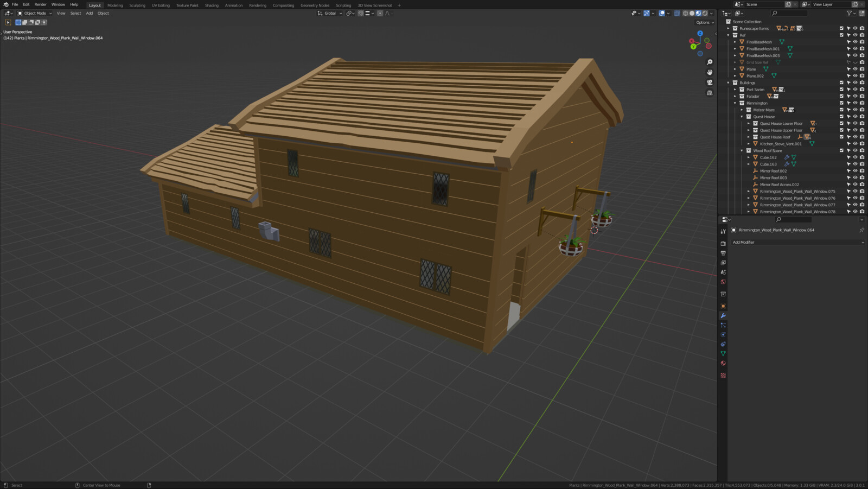Switch to solid viewport shading
This screenshot has width=868, height=489.
coord(692,13)
